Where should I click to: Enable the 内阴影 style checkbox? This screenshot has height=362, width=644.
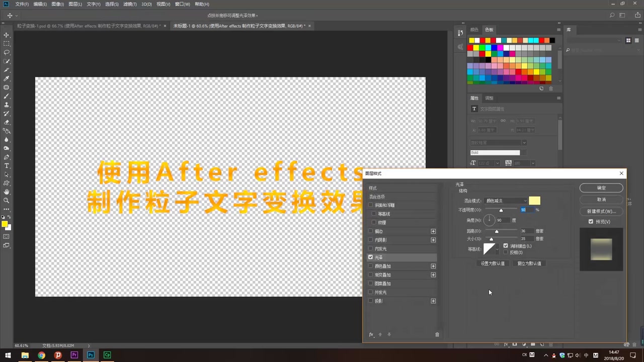click(x=371, y=240)
